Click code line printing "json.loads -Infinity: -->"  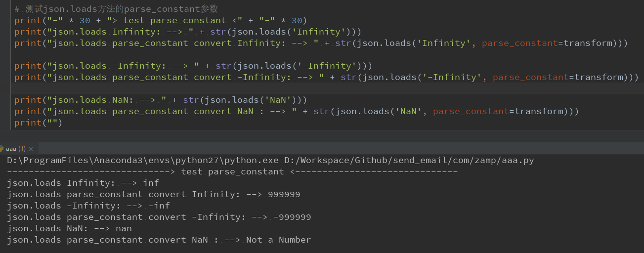click(193, 66)
